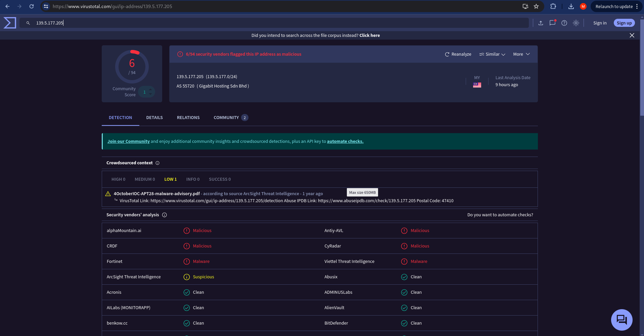The height and width of the screenshot is (336, 644).
Task: Expand the More dropdown menu
Action: click(521, 54)
